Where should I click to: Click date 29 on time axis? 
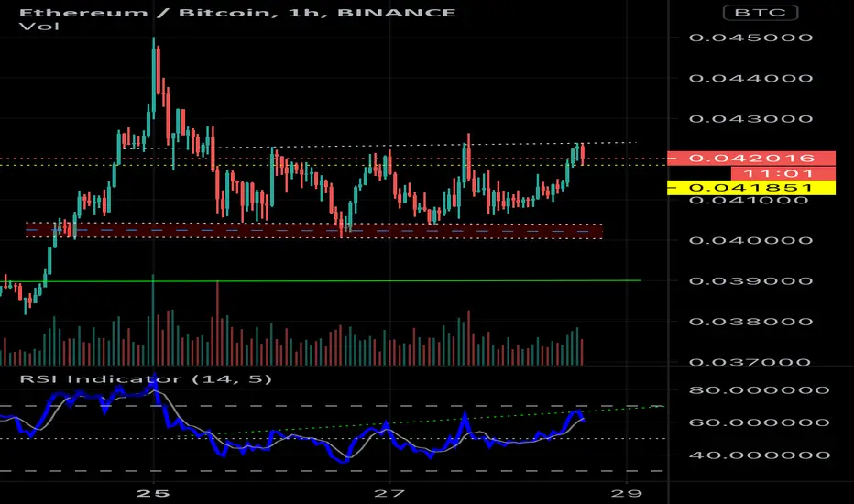(627, 494)
